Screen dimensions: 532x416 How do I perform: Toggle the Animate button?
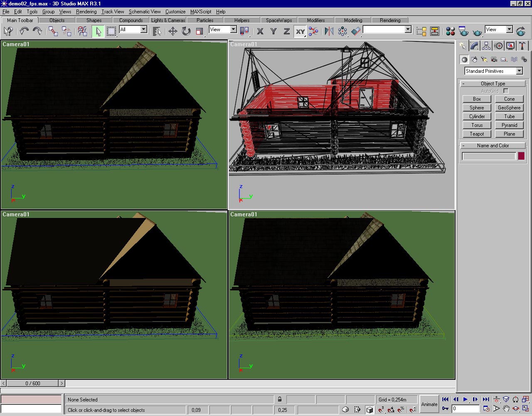tap(429, 404)
